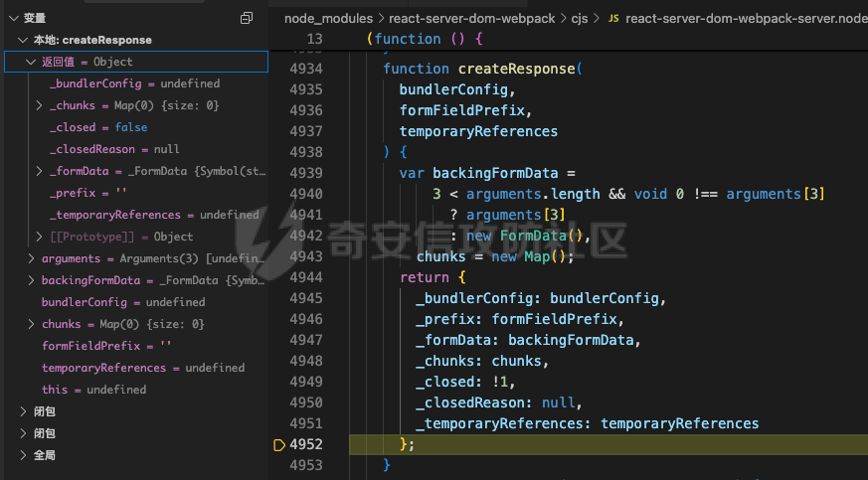The width and height of the screenshot is (868, 480).
Task: Select the _closed = false variable row
Action: (x=97, y=127)
